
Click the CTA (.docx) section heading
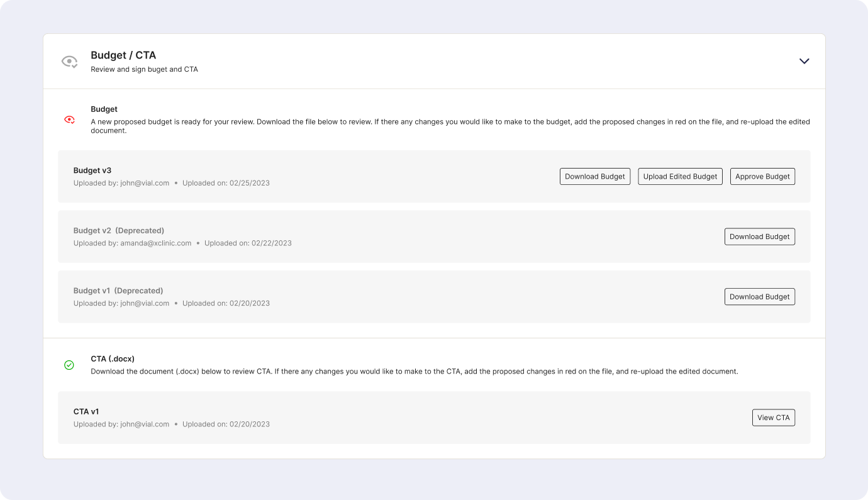113,359
